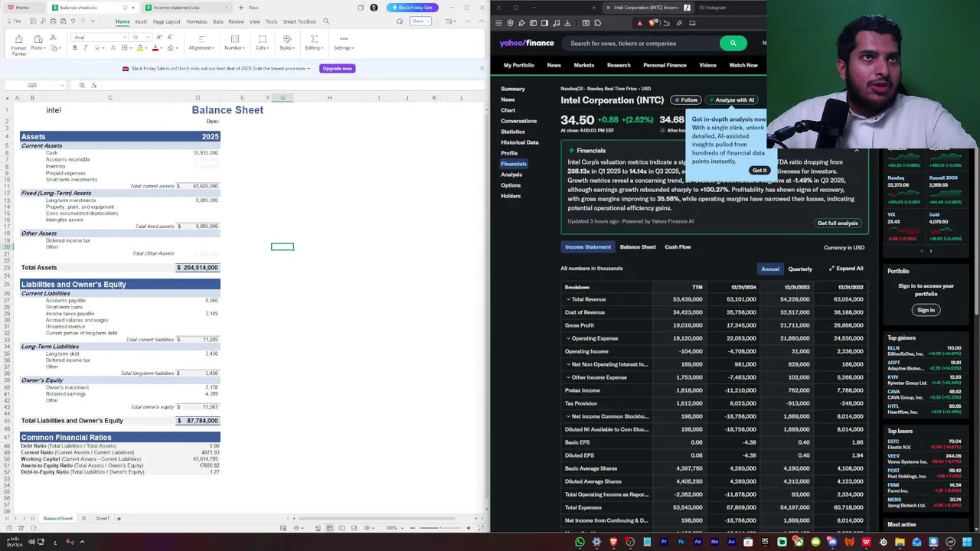980x551 pixels.
Task: Switch to the Insert ribbon tab
Action: click(x=141, y=21)
